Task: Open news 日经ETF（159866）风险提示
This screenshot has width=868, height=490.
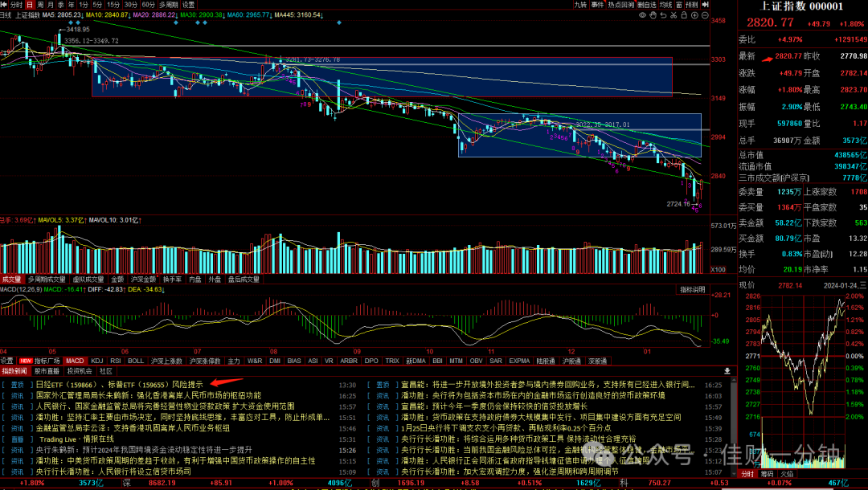Action: [120, 384]
